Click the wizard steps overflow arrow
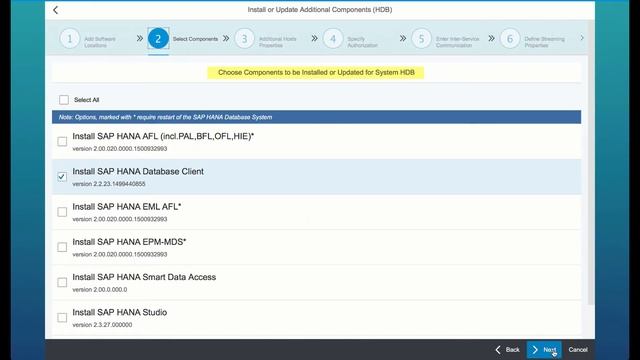 [x=582, y=38]
